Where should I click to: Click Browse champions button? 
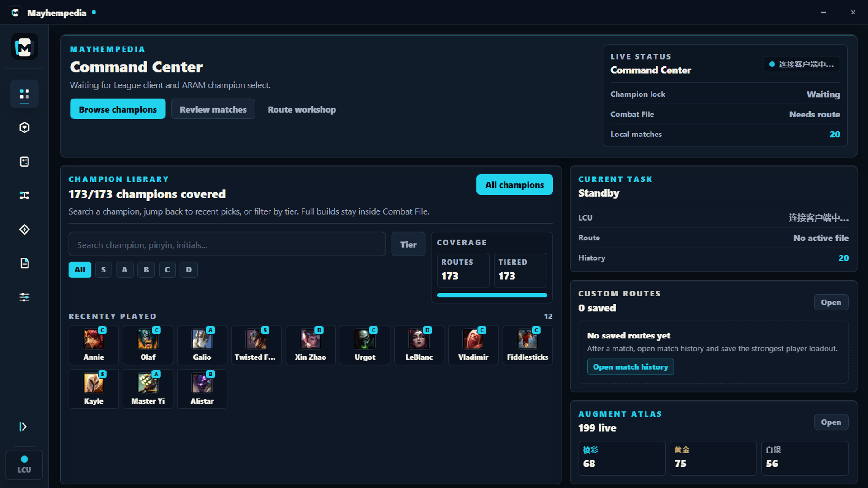[x=118, y=109]
